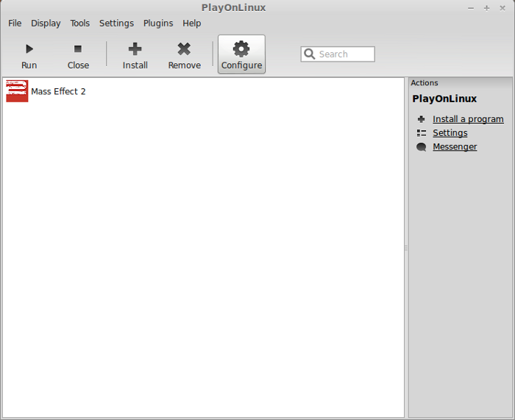Viewport: 515px width, 420px height.
Task: Click list icon beside Settings link
Action: coord(421,132)
